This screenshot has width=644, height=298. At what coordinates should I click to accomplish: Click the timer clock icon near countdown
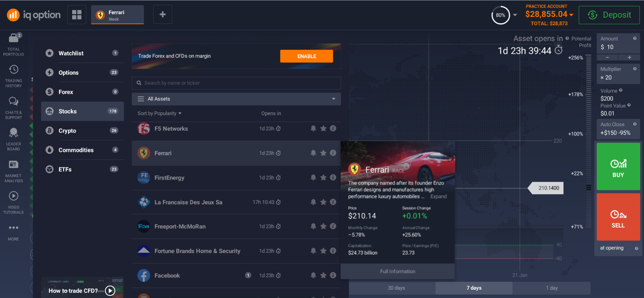[x=558, y=50]
